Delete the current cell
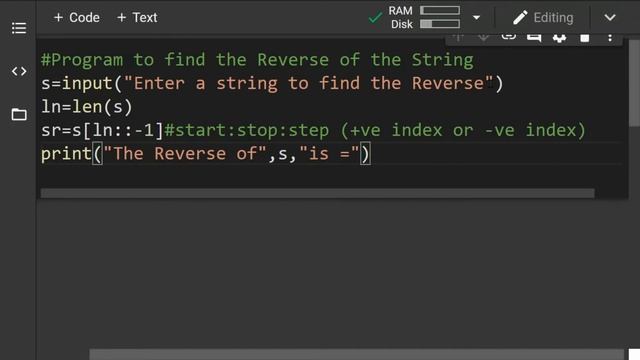The width and height of the screenshot is (640, 360). [x=584, y=38]
